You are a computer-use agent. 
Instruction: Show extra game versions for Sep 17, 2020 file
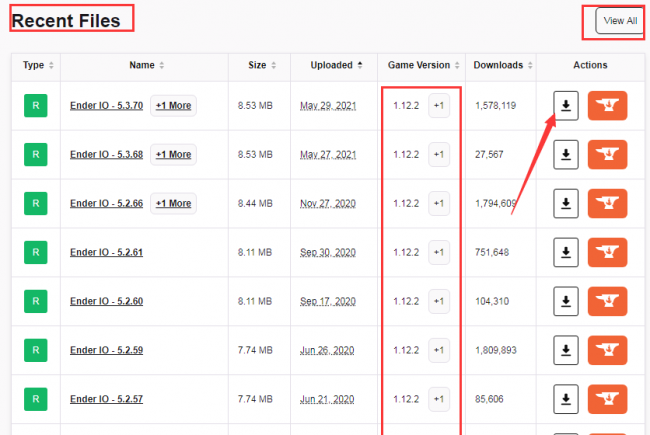point(439,301)
